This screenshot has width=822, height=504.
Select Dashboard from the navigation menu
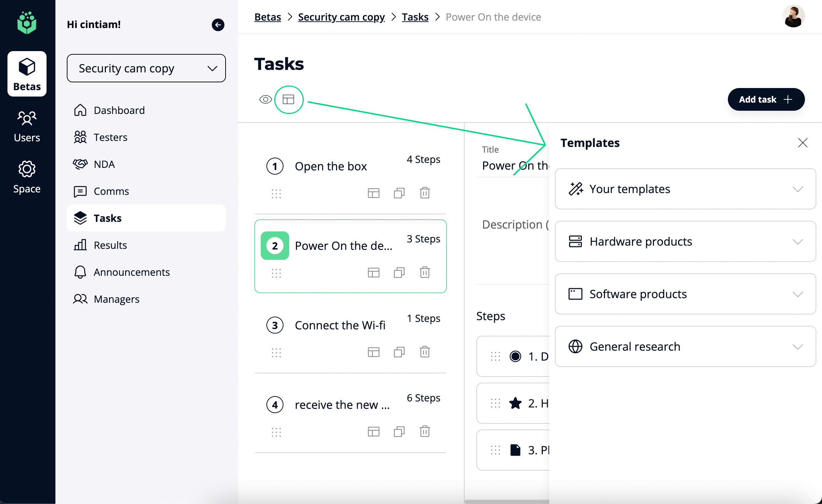click(x=119, y=110)
